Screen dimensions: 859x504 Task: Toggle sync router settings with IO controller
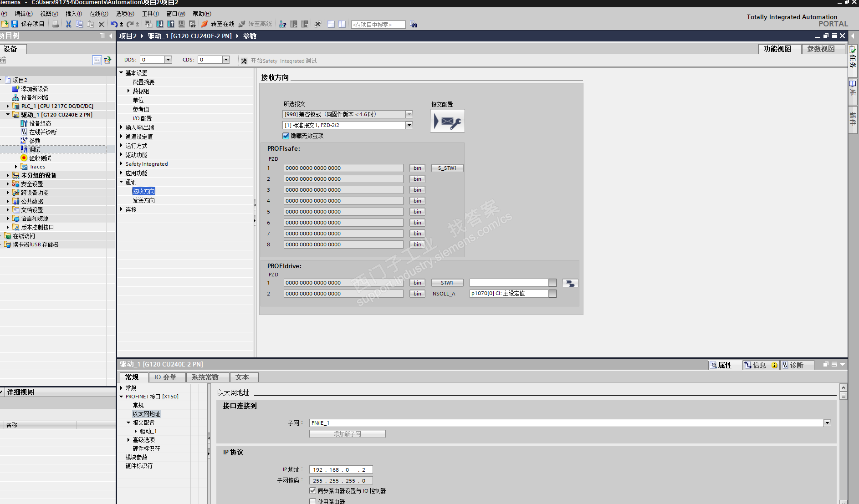(x=312, y=490)
